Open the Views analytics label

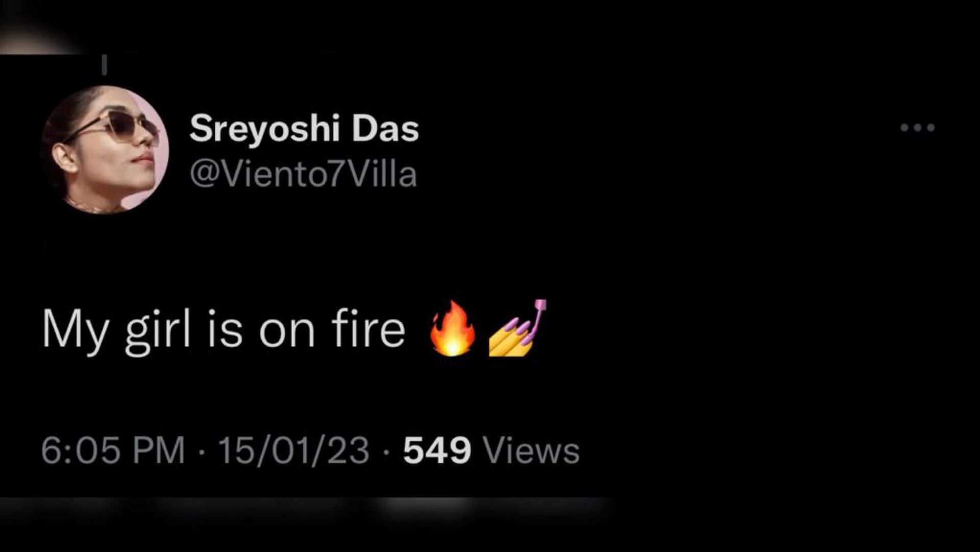(x=531, y=450)
